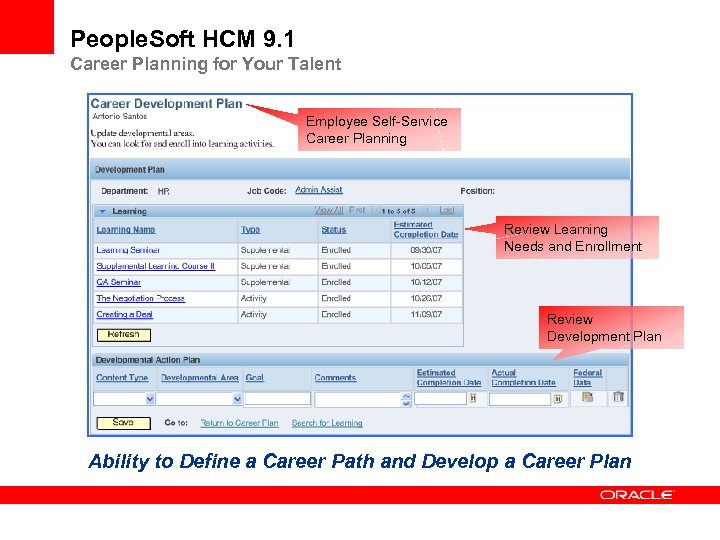Viewport: 720px width, 540px height.
Task: Click the previous-page arrow in Learning grid
Action: click(x=376, y=211)
